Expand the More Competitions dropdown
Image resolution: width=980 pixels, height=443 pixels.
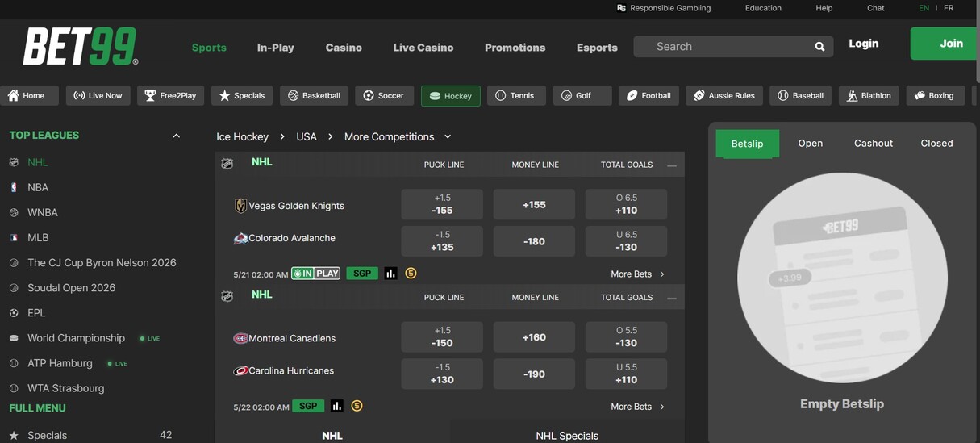[448, 137]
